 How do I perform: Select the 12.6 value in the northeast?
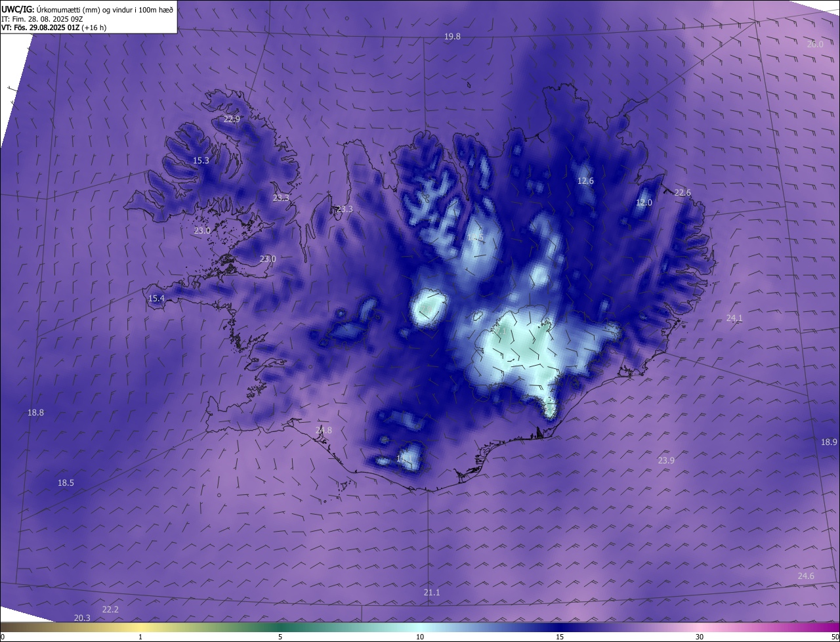(585, 181)
